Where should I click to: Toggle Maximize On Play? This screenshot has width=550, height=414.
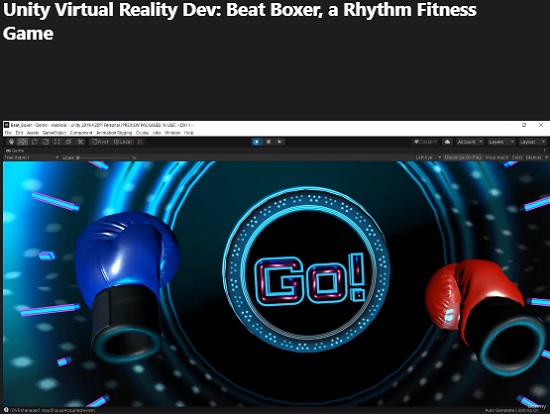pyautogui.click(x=463, y=158)
